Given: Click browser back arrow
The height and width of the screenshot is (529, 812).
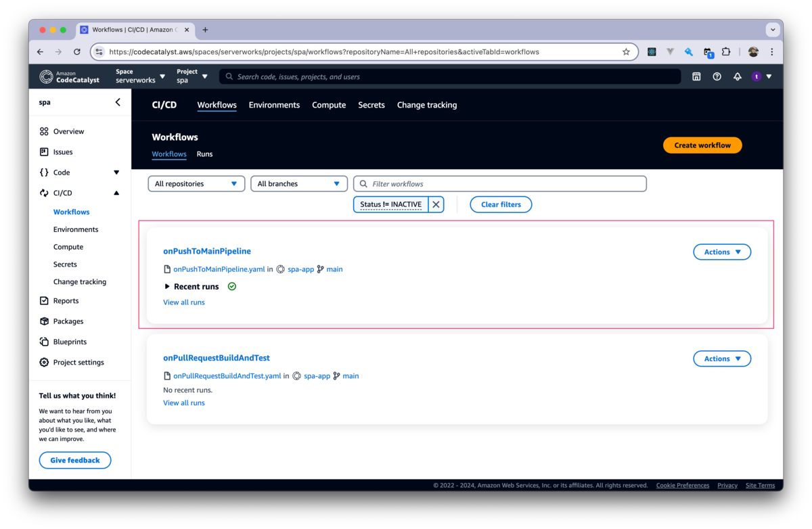Looking at the screenshot, I should click(40, 51).
